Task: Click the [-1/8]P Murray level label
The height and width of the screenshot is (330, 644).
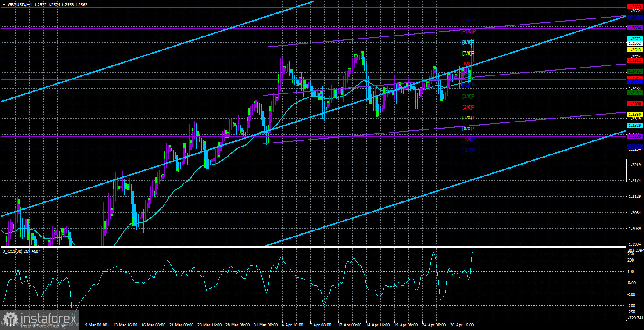Action: [468, 140]
